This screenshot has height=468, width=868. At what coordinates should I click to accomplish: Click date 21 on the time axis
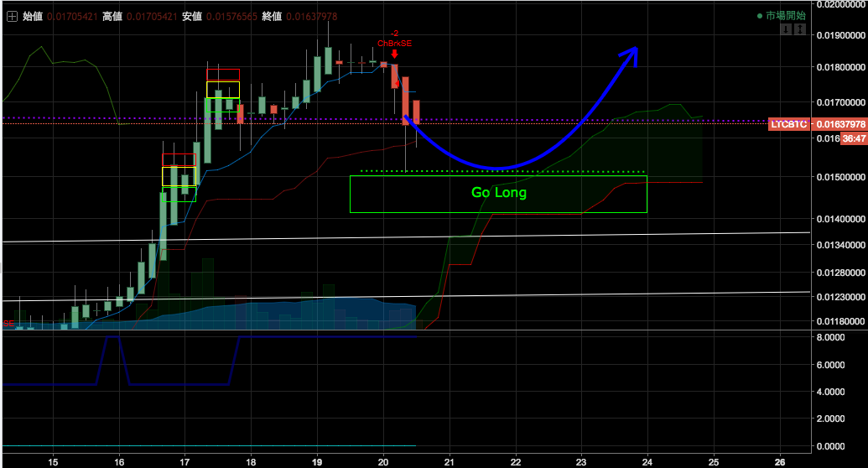(x=449, y=462)
